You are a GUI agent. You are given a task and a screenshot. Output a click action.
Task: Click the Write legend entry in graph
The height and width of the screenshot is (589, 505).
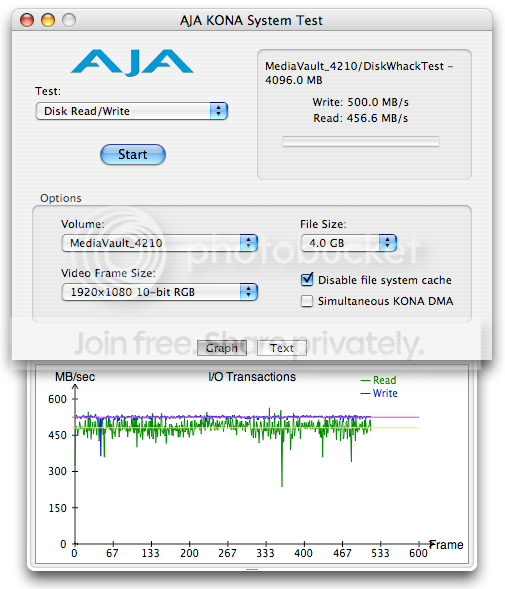tap(379, 393)
